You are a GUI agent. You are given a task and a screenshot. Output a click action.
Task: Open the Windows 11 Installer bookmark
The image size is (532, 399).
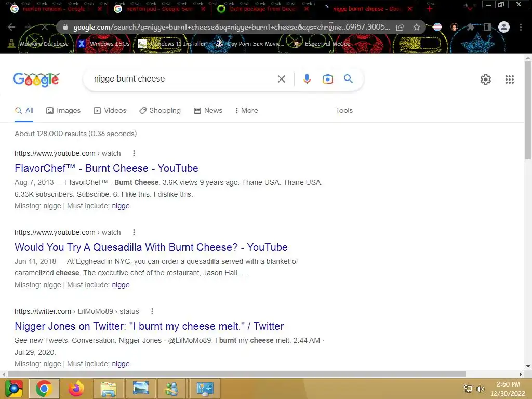[x=172, y=44]
